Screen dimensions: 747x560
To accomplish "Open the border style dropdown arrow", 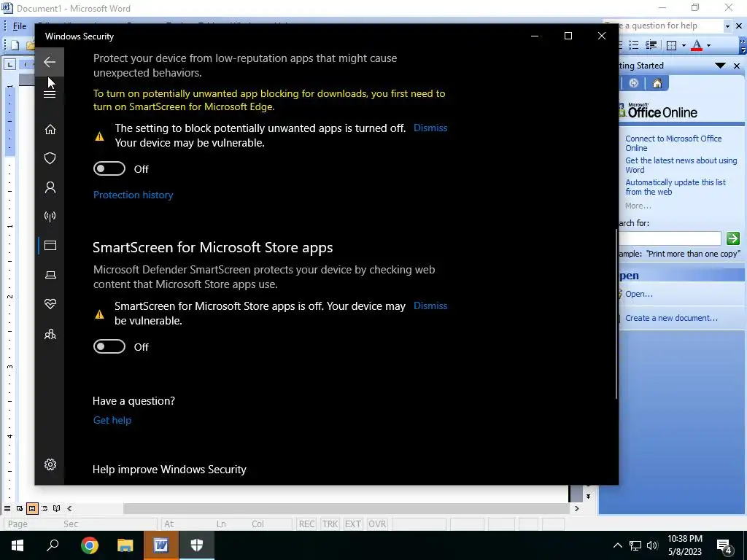I will coord(684,46).
